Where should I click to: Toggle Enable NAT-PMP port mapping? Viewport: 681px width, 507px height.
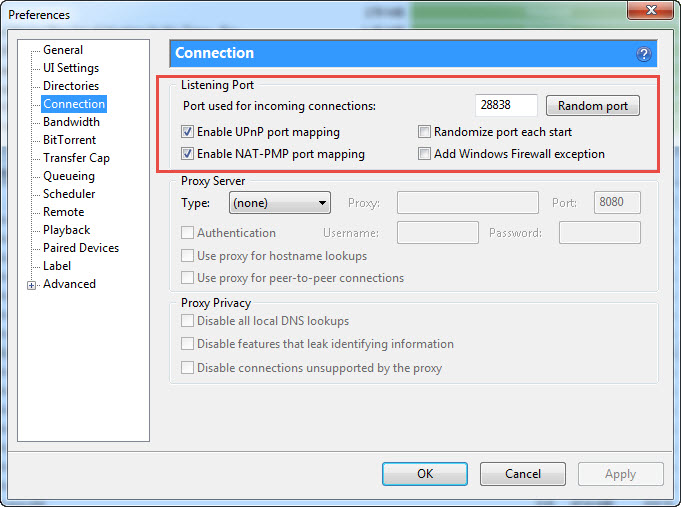(x=187, y=154)
